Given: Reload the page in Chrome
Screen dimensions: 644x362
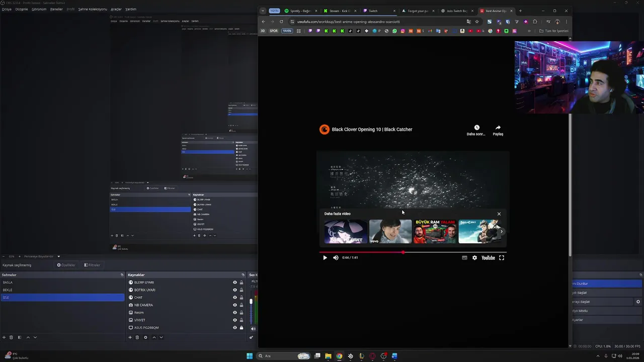Looking at the screenshot, I should (x=281, y=22).
